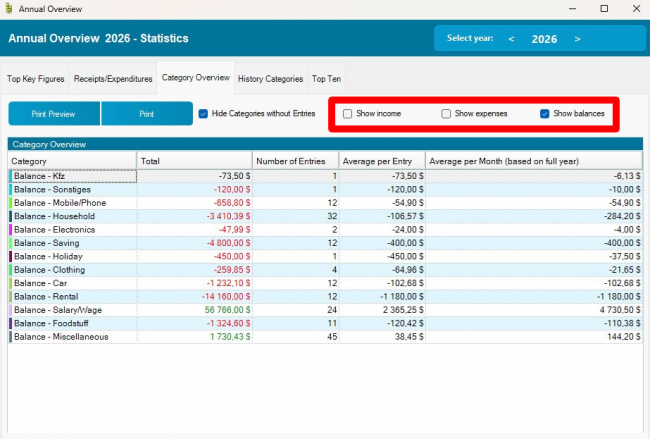Viewport: 650px width, 439px height.
Task: Switch to the Top Ten tab
Action: [326, 78]
